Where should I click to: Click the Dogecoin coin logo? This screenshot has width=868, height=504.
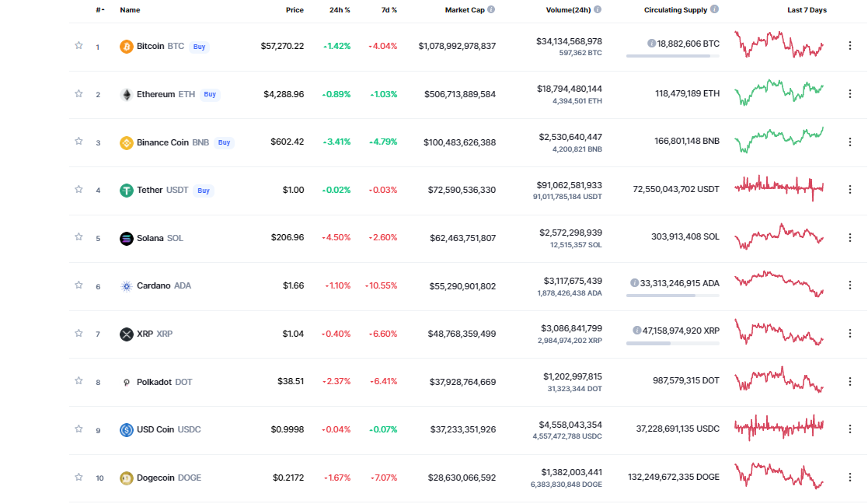click(126, 478)
